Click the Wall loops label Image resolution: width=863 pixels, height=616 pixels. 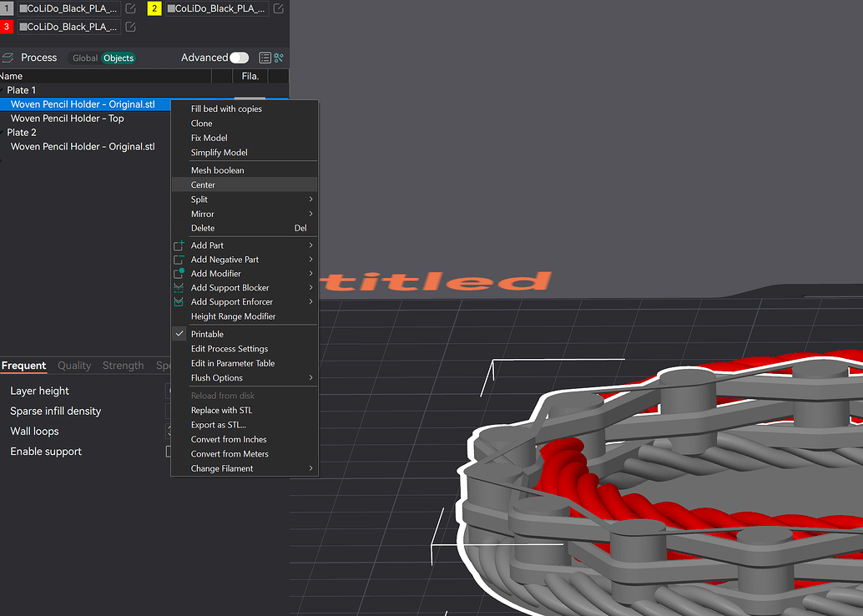click(34, 431)
